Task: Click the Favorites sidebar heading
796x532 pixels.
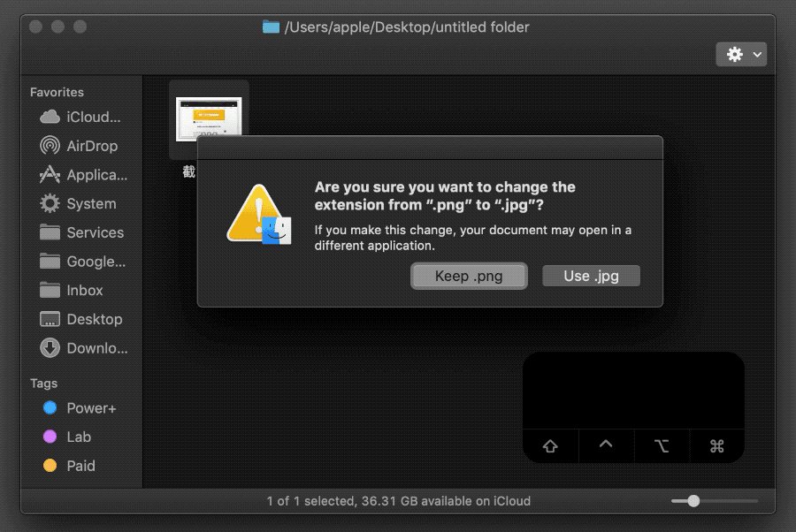Action: 57,92
